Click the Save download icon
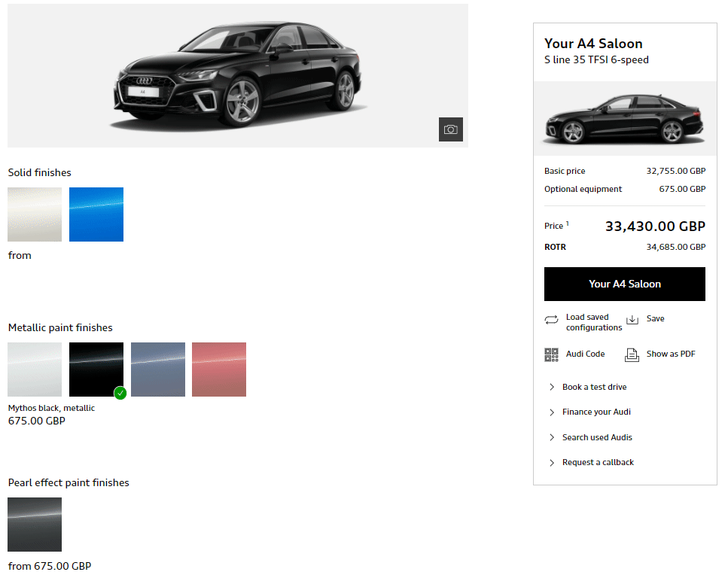The image size is (728, 584). (x=632, y=319)
